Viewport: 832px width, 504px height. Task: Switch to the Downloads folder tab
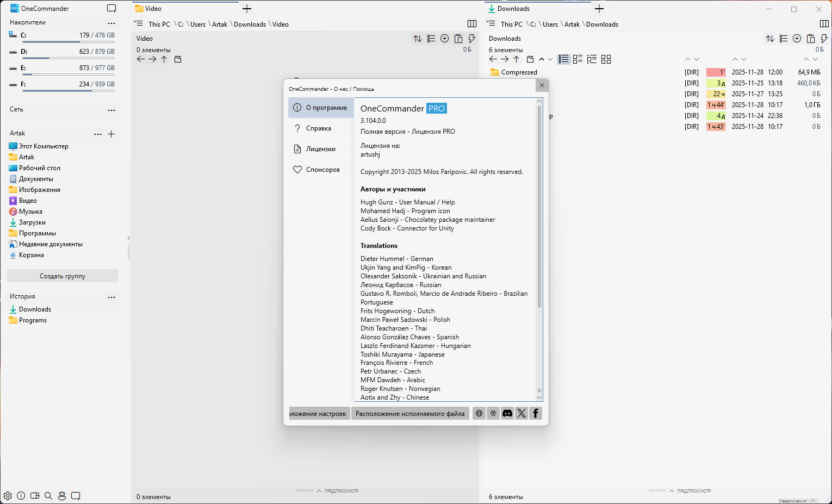pyautogui.click(x=537, y=9)
